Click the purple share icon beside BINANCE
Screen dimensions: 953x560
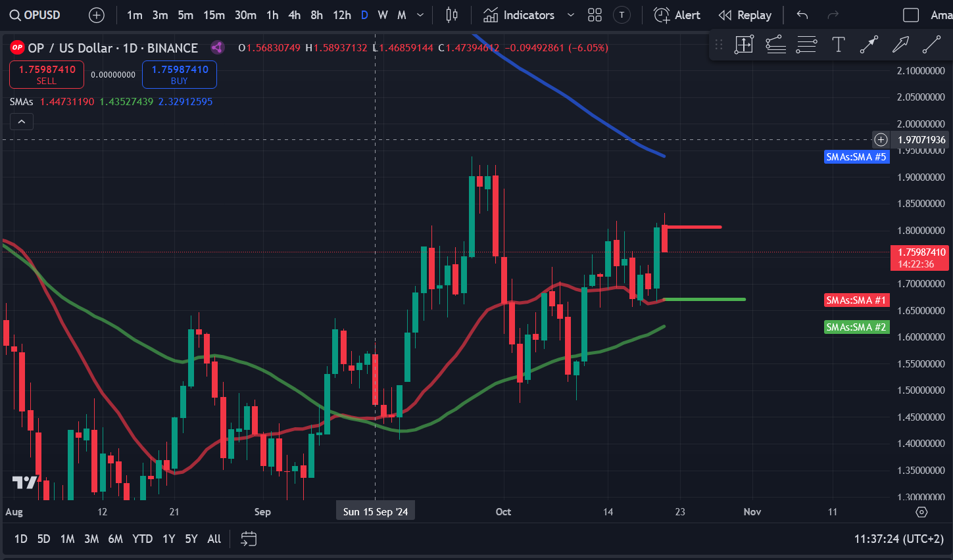[217, 47]
